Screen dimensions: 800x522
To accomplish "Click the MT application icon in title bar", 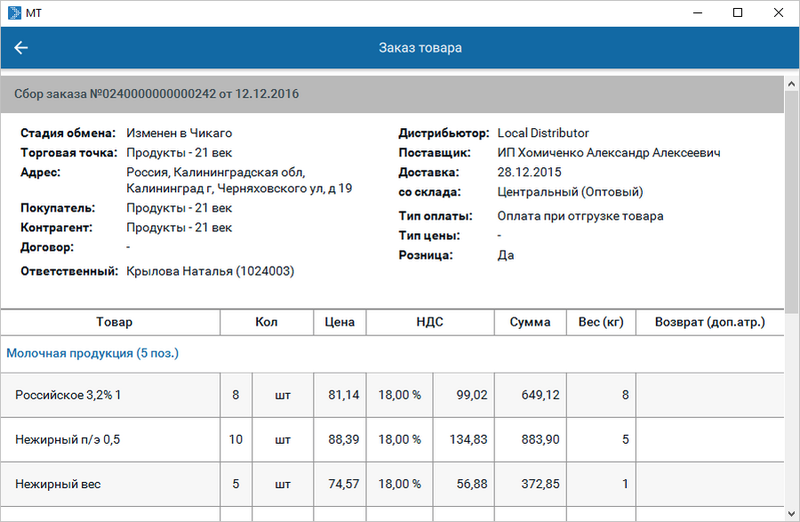I will (14, 13).
